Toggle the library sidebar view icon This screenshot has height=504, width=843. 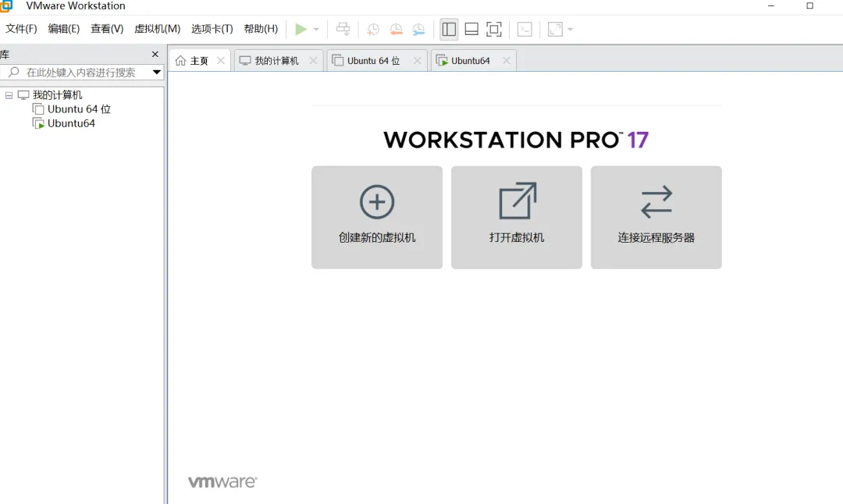coord(449,29)
